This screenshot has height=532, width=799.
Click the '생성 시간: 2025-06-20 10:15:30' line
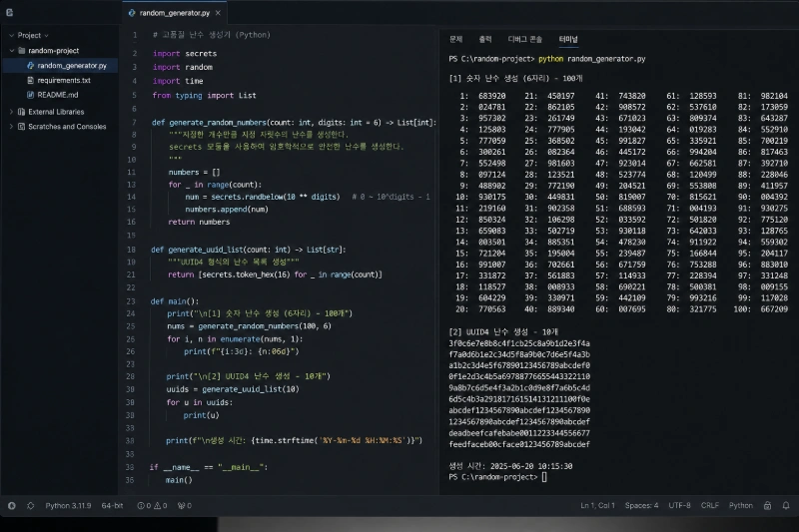[510, 466]
